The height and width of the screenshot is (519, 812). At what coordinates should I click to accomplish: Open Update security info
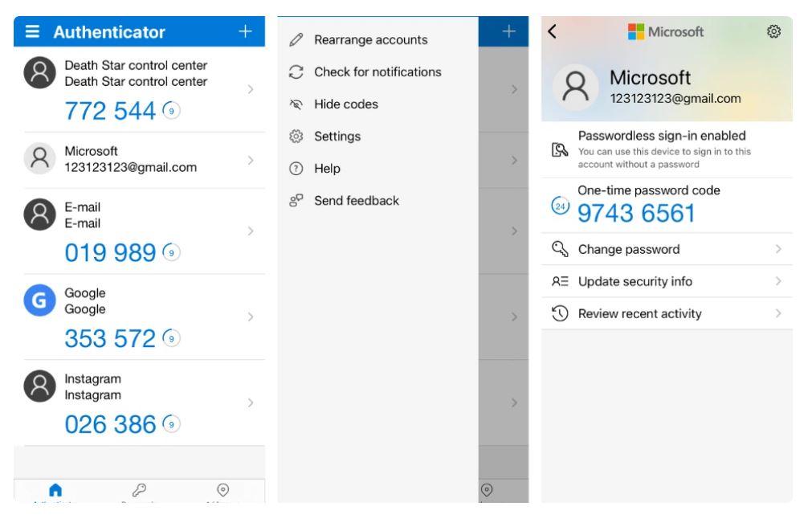(x=667, y=281)
